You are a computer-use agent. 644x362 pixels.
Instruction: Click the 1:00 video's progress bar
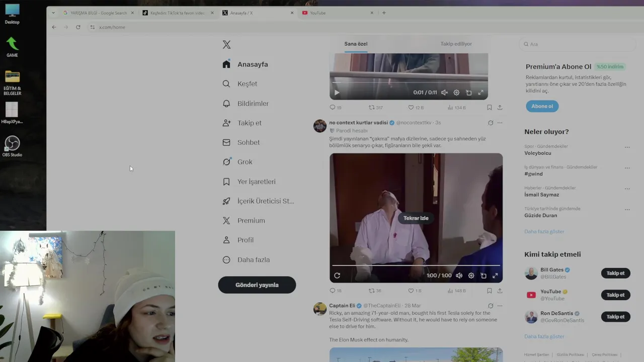click(x=416, y=265)
